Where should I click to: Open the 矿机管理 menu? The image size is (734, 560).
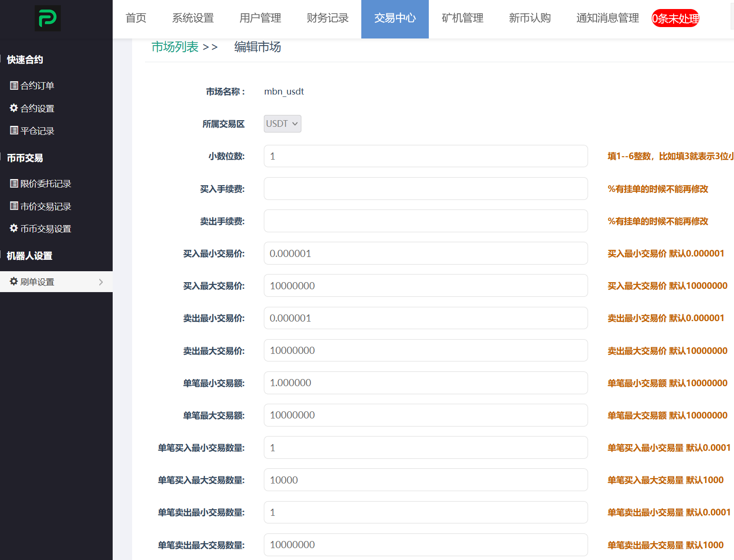point(463,18)
